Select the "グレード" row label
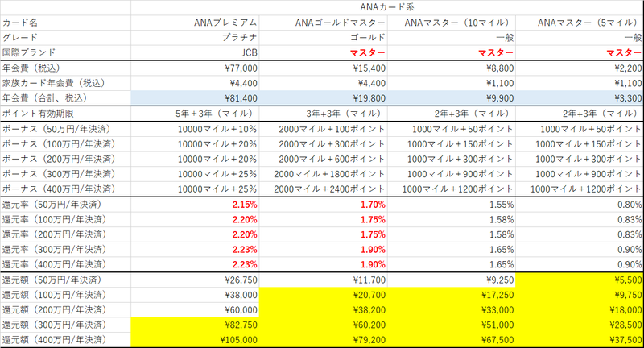Screen dimensions: 644x348 20,38
